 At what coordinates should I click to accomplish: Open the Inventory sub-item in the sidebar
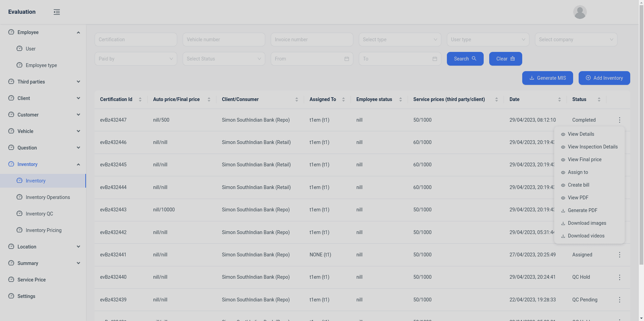[x=43, y=181]
